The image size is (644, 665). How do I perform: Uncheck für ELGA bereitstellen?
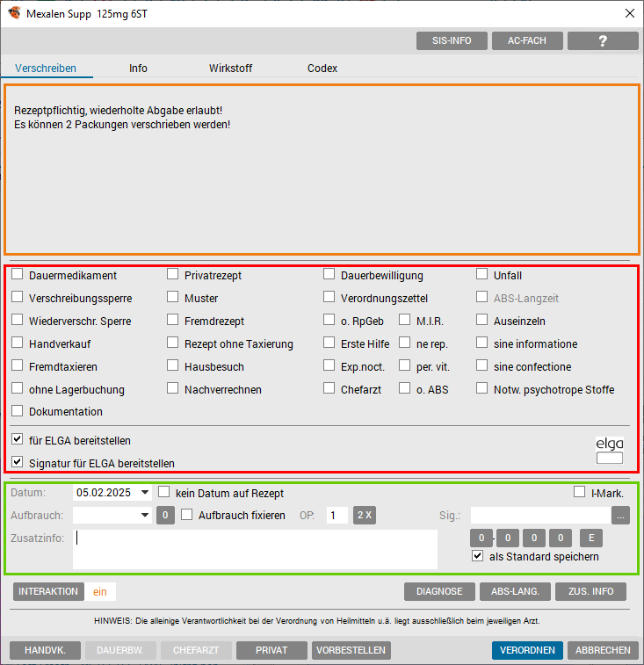click(x=18, y=439)
